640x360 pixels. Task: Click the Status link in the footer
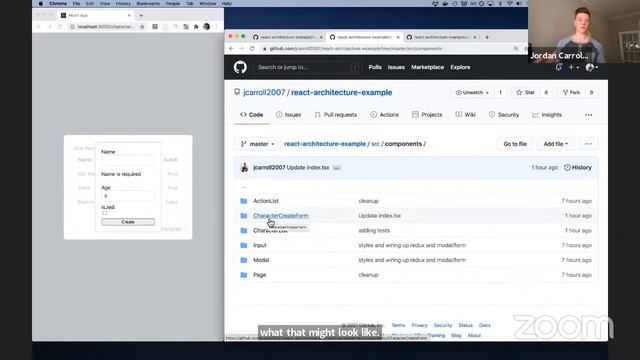click(x=465, y=325)
